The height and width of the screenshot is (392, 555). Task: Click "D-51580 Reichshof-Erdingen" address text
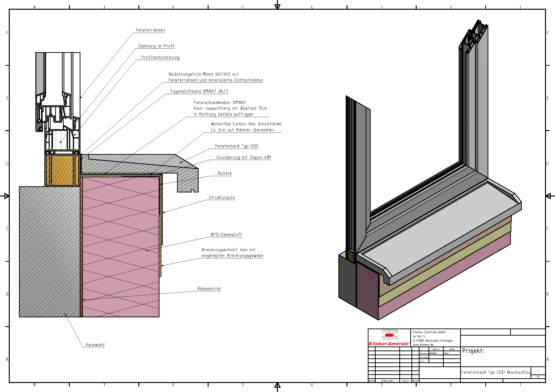(433, 341)
